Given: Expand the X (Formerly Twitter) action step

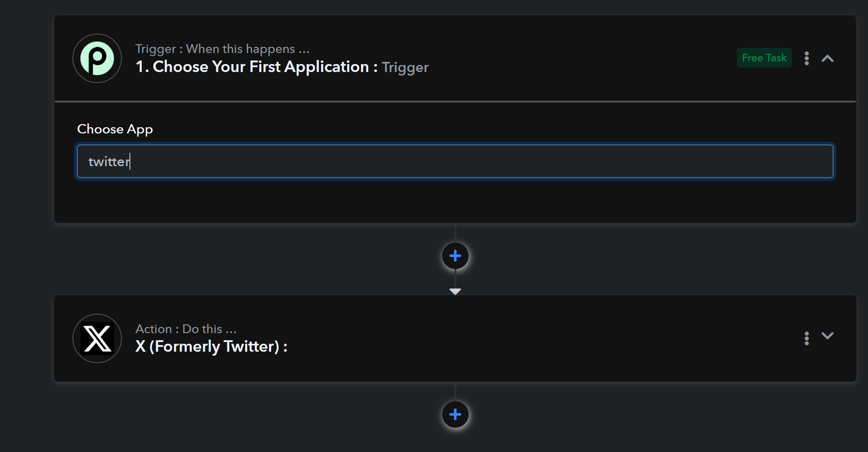Looking at the screenshot, I should [827, 336].
